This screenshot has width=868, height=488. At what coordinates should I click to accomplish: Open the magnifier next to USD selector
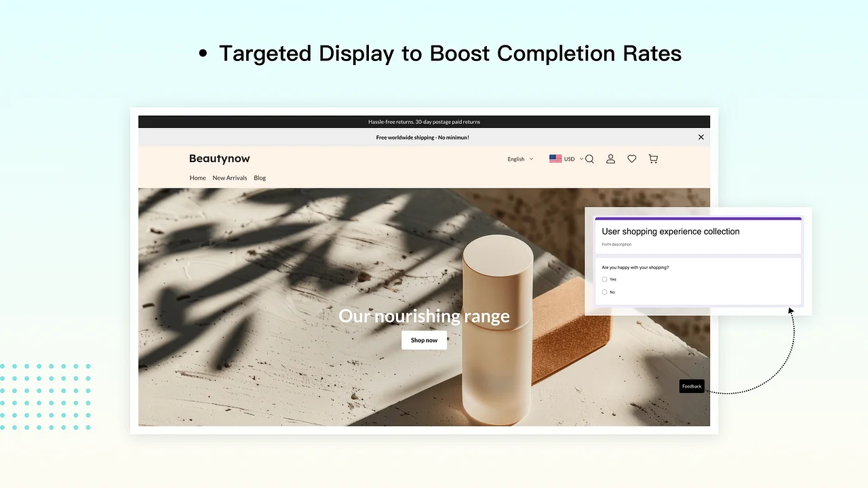(x=589, y=159)
